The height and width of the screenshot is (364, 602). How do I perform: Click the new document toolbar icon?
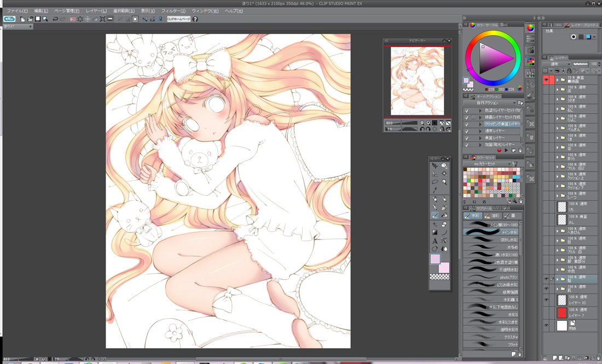coord(23,19)
